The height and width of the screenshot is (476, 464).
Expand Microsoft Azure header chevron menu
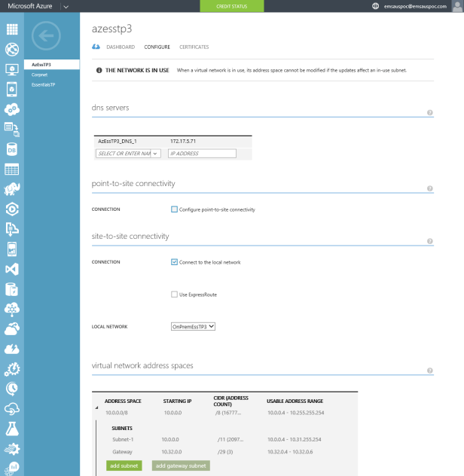[66, 6]
